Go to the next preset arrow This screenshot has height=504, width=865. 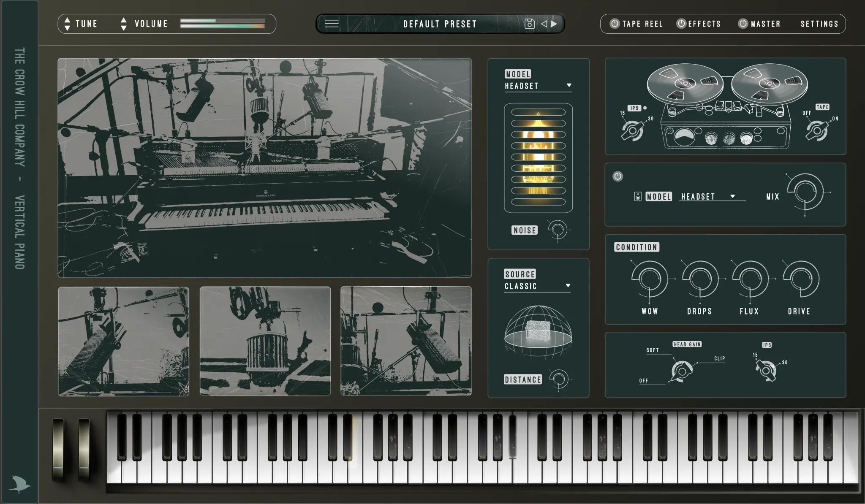tap(555, 24)
